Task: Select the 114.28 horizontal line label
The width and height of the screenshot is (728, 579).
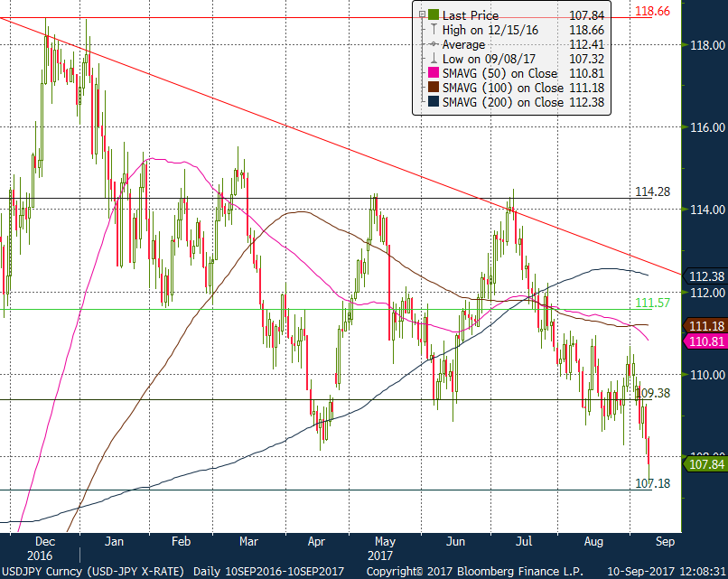Action: (x=653, y=192)
